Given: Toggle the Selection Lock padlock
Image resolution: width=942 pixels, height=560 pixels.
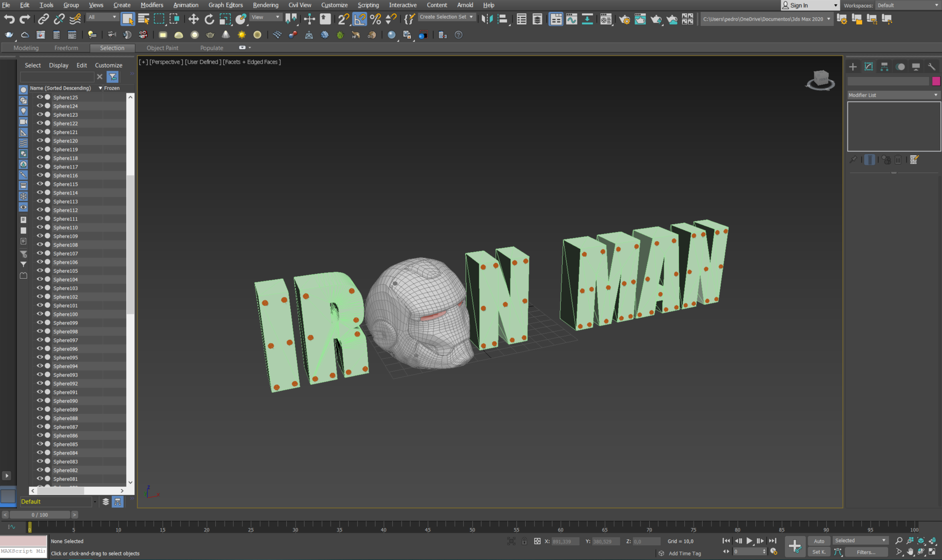Looking at the screenshot, I should click(x=524, y=541).
